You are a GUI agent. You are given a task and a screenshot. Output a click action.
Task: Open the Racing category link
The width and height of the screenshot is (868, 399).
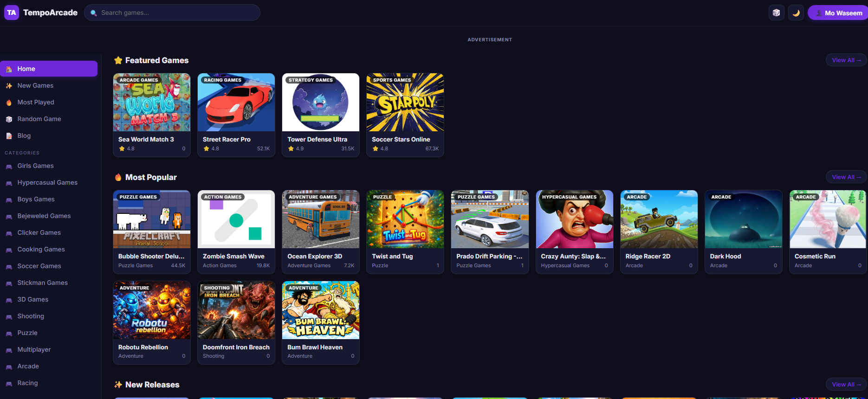tap(49, 383)
